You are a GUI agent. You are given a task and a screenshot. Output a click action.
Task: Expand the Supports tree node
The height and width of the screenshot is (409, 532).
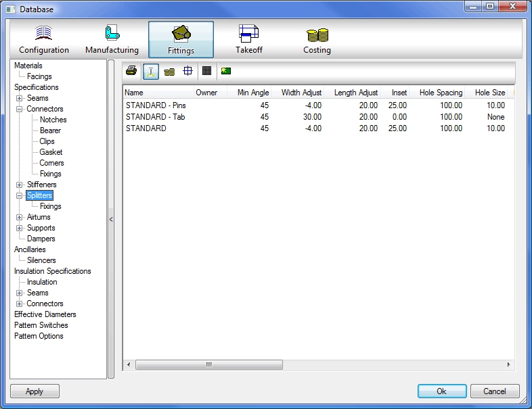(20, 228)
